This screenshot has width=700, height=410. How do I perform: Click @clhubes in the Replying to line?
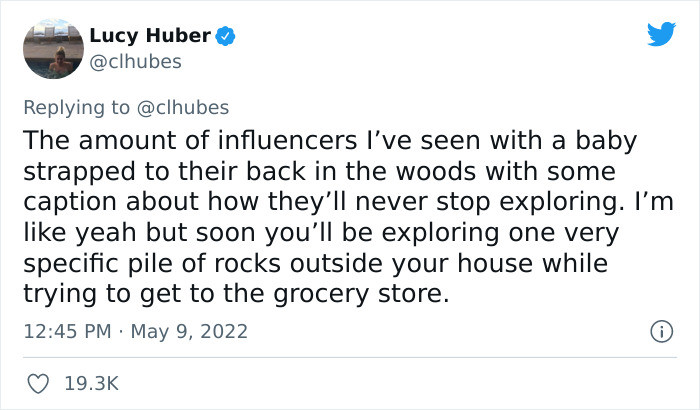point(183,108)
